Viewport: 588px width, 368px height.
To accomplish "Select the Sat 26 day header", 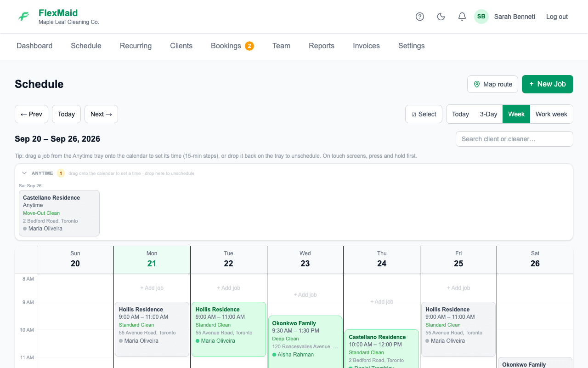I will click(x=535, y=260).
